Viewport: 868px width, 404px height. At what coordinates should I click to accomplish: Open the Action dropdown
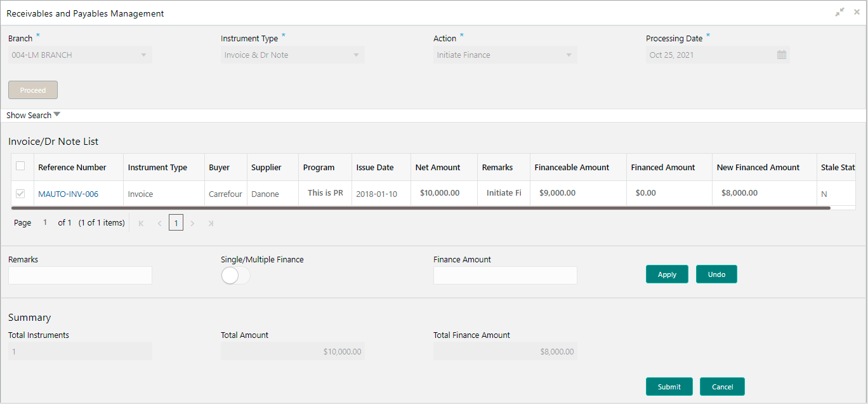[505, 55]
